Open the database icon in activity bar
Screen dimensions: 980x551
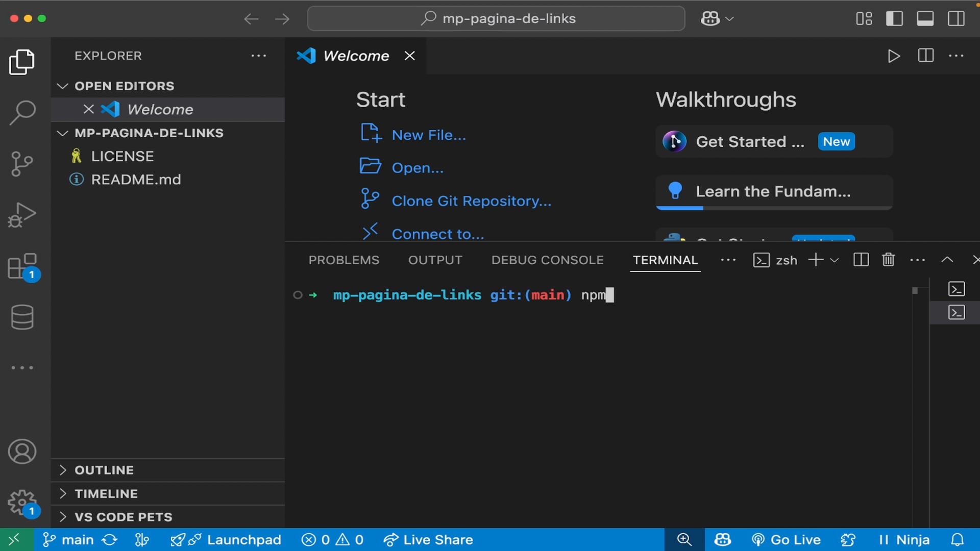pyautogui.click(x=22, y=317)
